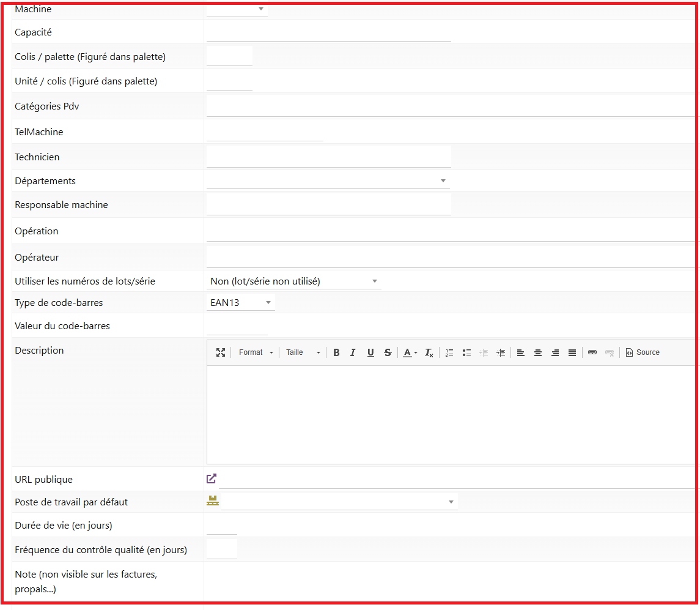The image size is (700, 610).
Task: Open the Machine dropdown
Action: [x=237, y=9]
